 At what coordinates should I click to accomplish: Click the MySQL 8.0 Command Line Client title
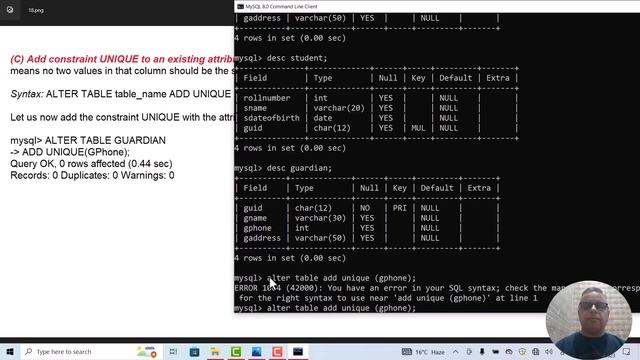coord(281,7)
